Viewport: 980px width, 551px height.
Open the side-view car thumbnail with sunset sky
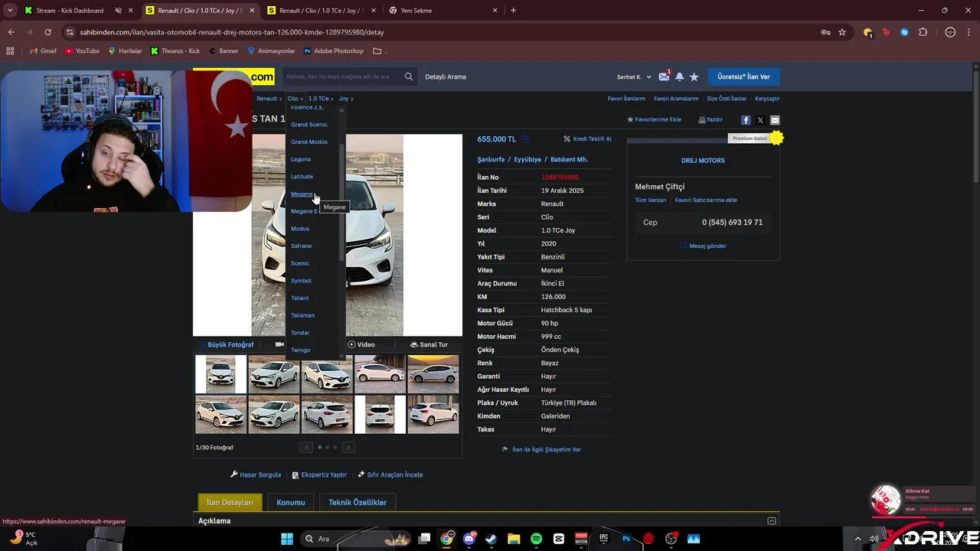coord(433,374)
